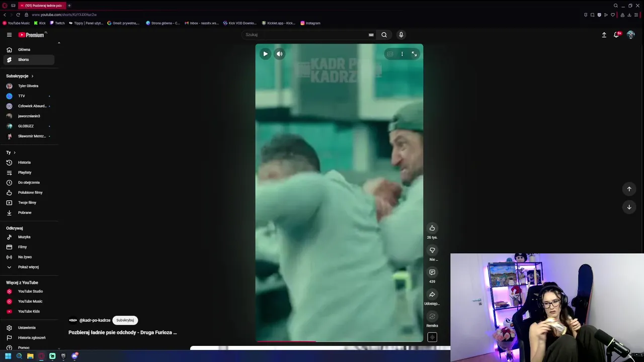Screen dimensions: 644x362
Task: Open the Shorts three-dot more options menu
Action: point(402,54)
